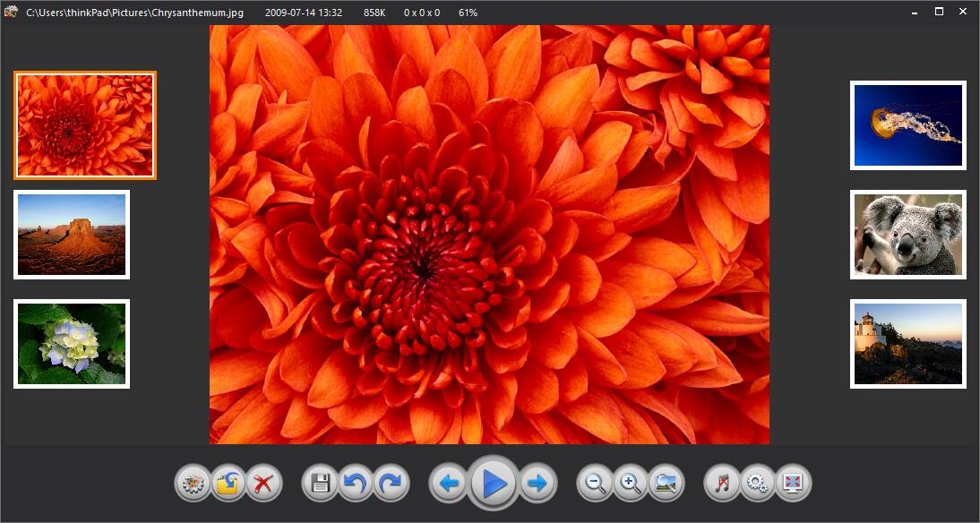
Task: Rotate image clockwise with the right curved arrow
Action: (391, 484)
